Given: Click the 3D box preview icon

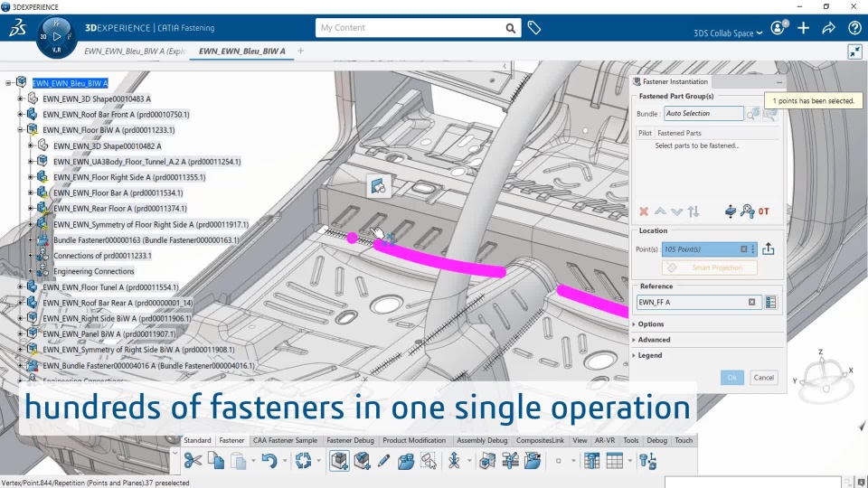Looking at the screenshot, I should pyautogui.click(x=487, y=460).
